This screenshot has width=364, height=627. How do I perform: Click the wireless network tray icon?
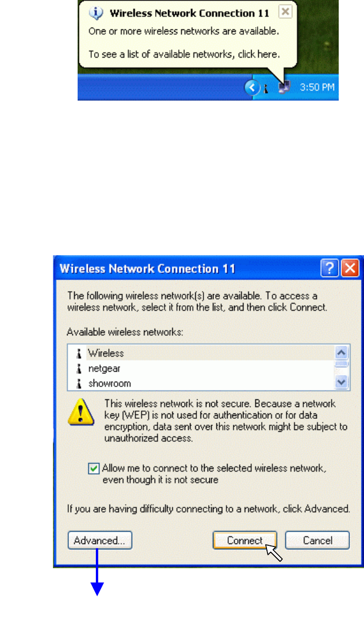(283, 87)
